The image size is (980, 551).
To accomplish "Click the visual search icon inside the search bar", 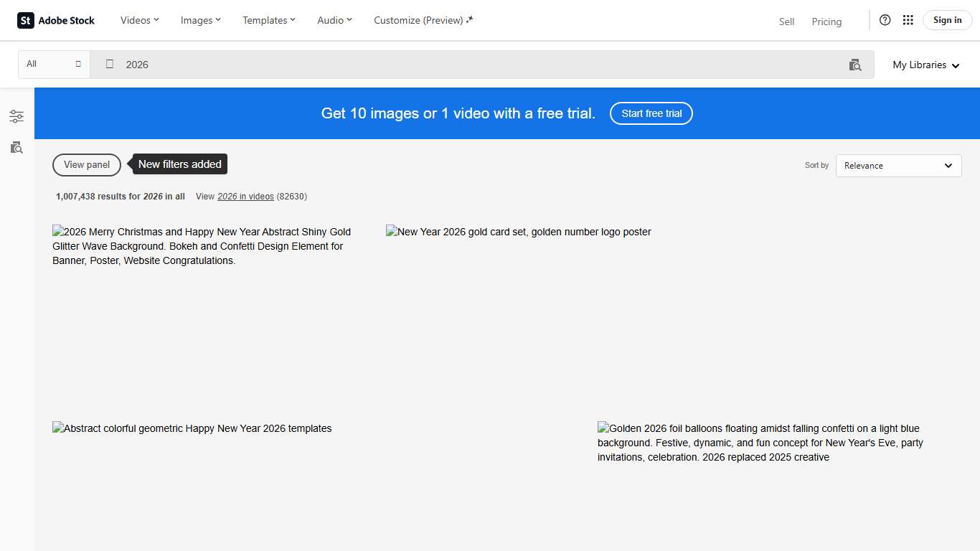I will 855,65.
